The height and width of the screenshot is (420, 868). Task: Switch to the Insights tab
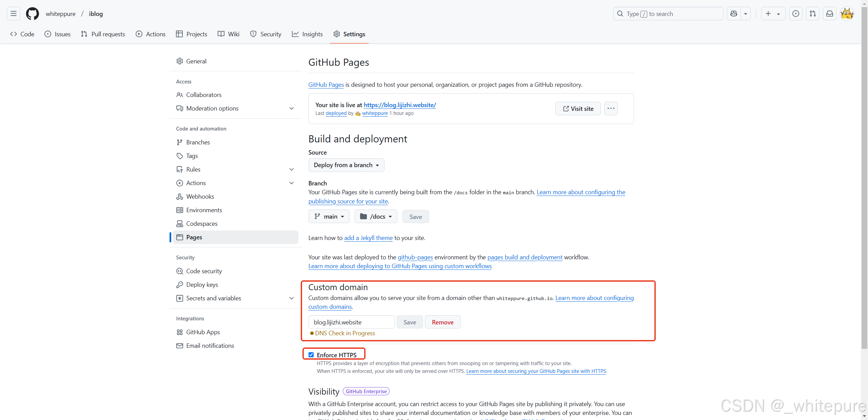(307, 34)
